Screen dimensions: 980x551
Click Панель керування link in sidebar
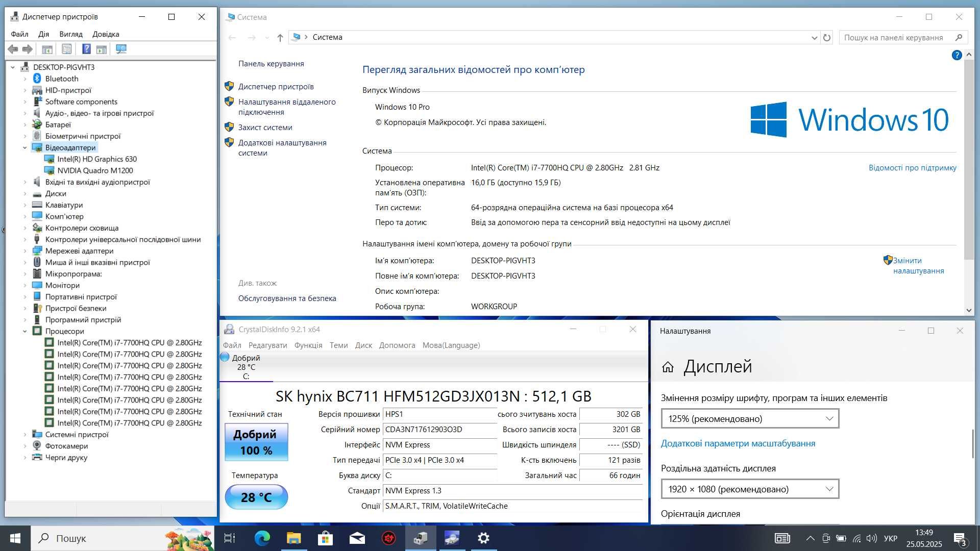(271, 64)
